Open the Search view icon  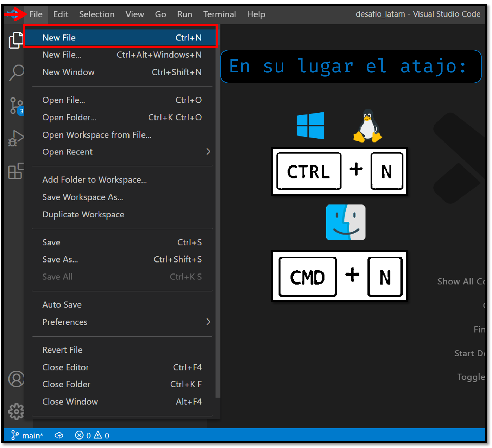pos(16,73)
